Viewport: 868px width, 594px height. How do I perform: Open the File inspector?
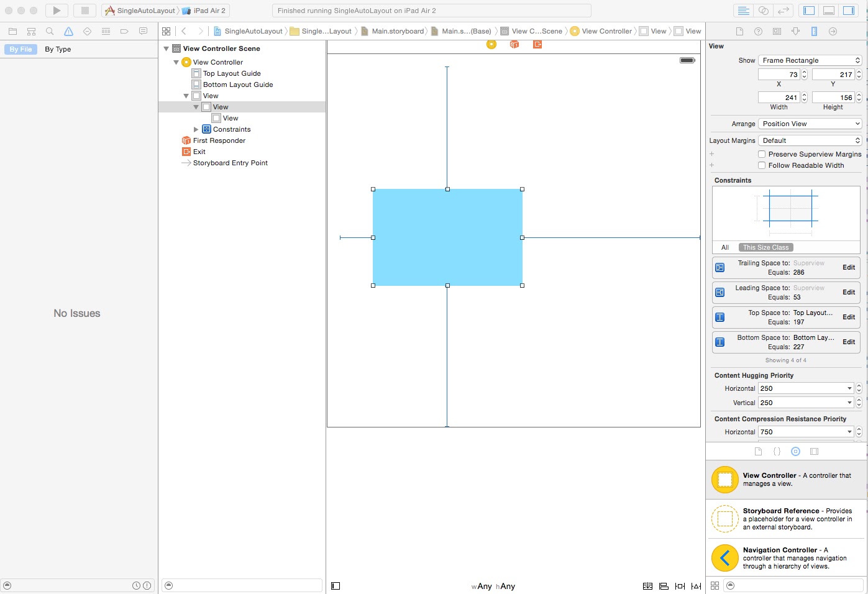click(739, 30)
